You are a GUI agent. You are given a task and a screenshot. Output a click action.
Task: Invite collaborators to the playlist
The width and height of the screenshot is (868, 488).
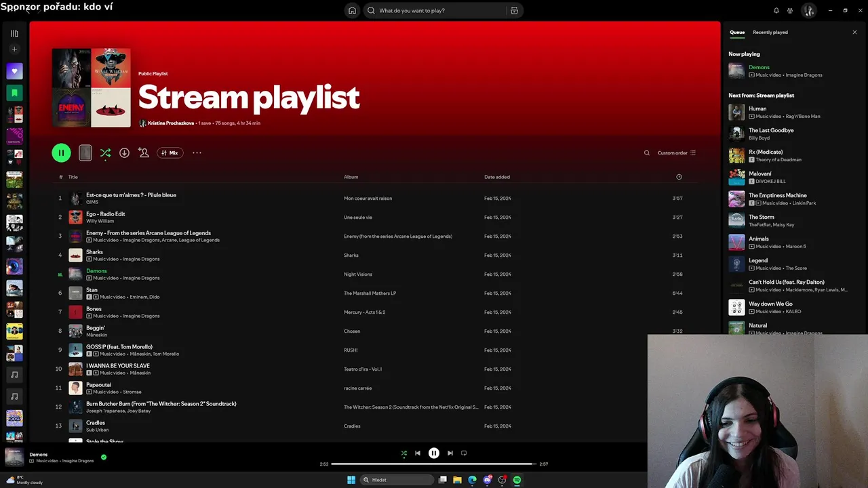point(143,152)
